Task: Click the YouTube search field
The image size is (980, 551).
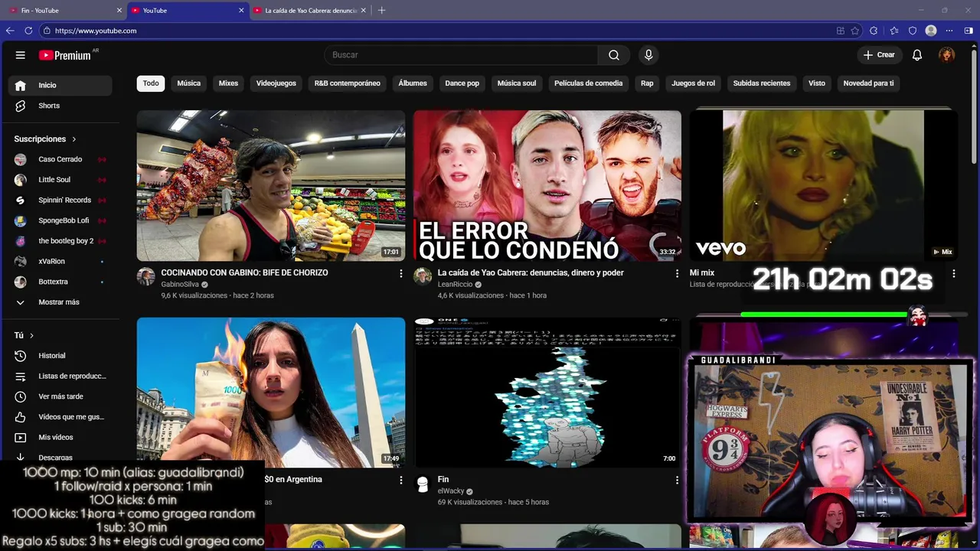Action: point(462,55)
